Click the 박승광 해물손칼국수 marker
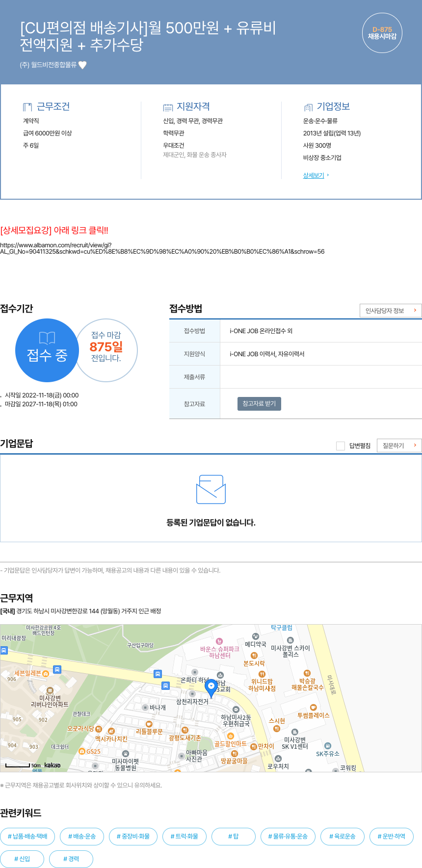422x868 pixels. coord(307,673)
